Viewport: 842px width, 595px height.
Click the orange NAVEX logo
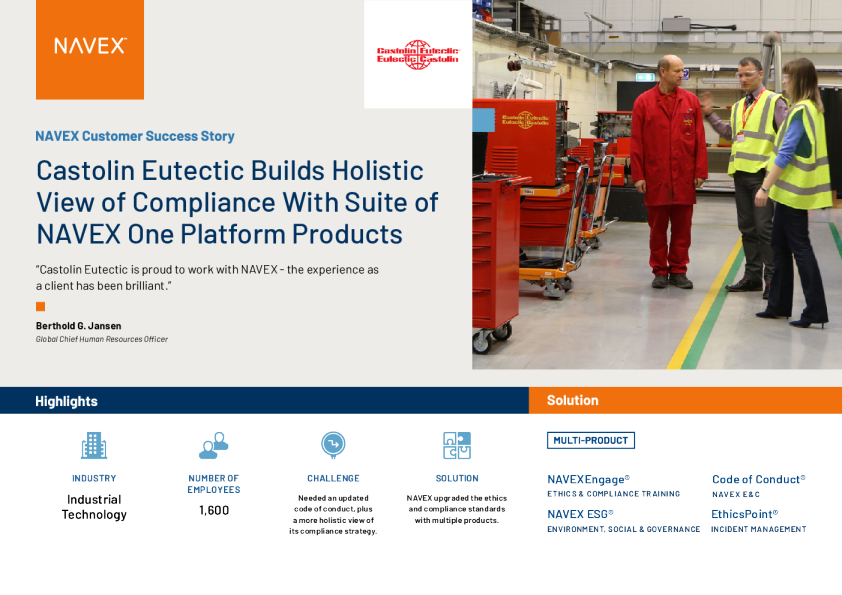coord(90,49)
